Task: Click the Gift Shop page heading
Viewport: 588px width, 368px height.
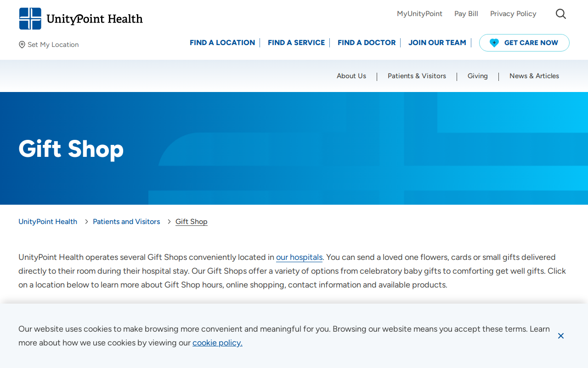Action: pos(71,149)
